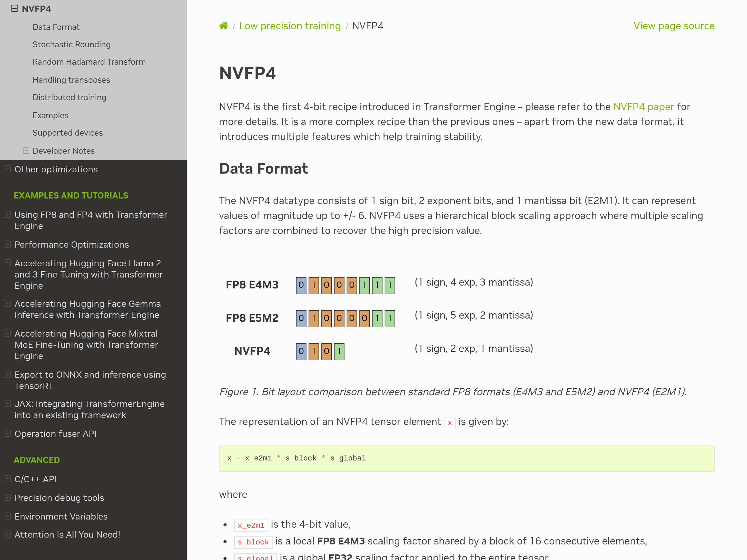Expand Precision debug tools entry

[x=7, y=497]
